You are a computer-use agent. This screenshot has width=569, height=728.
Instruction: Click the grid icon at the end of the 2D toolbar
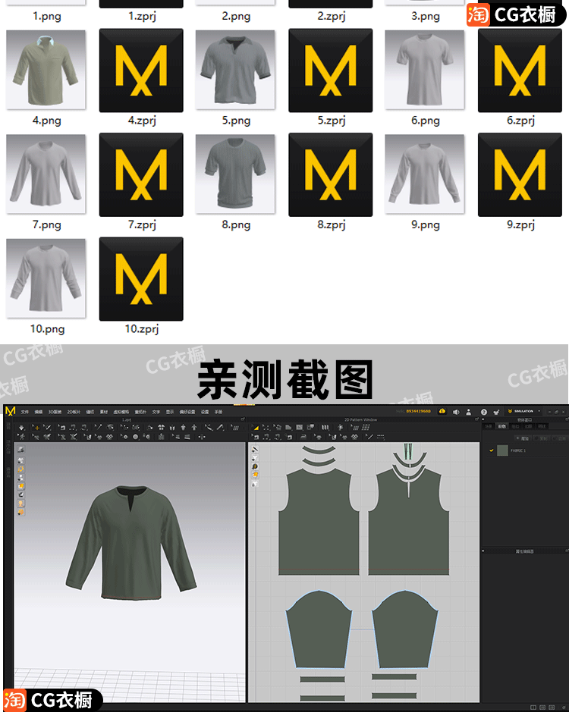[x=366, y=428]
